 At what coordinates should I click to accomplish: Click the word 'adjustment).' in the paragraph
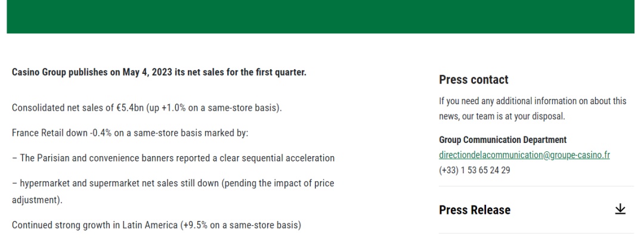pyautogui.click(x=37, y=201)
